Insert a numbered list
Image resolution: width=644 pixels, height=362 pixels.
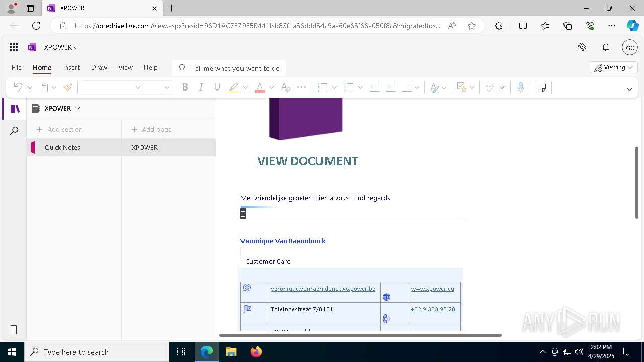click(349, 87)
